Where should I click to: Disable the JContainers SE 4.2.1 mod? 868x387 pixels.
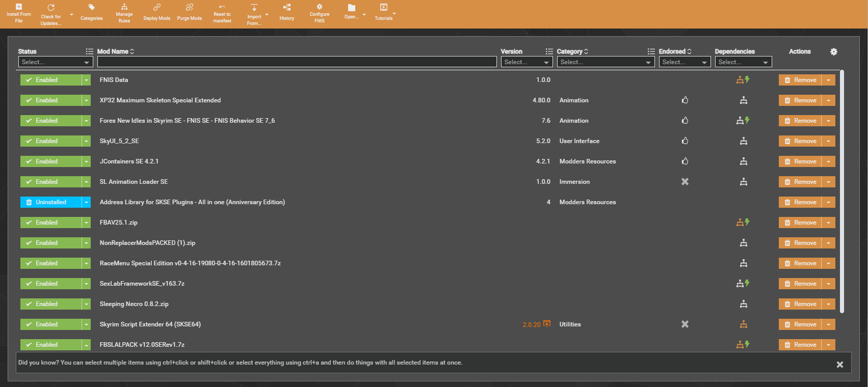coord(51,161)
